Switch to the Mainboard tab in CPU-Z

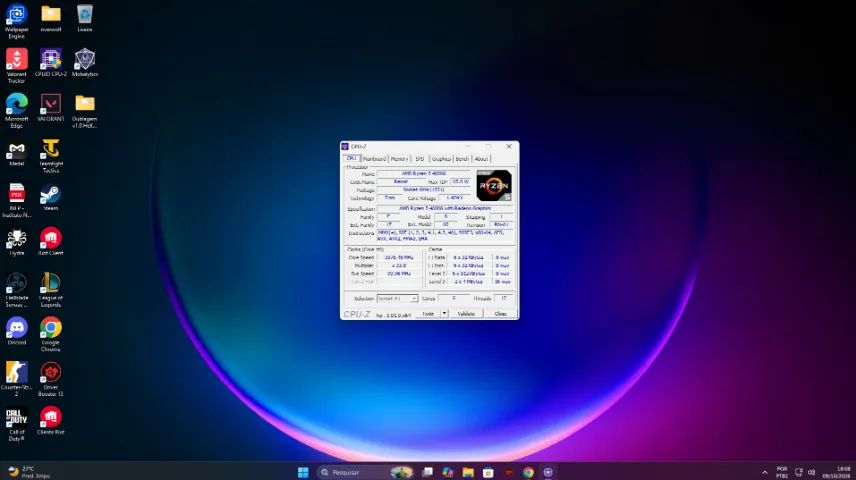click(x=374, y=159)
